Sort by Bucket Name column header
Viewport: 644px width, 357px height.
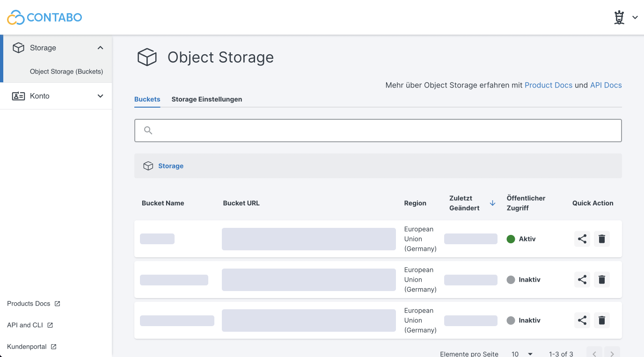tap(163, 203)
